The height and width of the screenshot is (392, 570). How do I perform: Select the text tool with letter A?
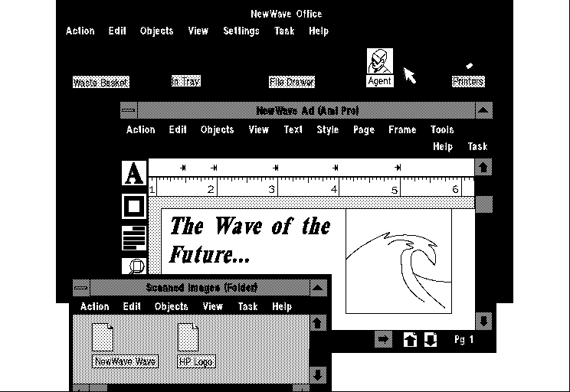pos(134,174)
